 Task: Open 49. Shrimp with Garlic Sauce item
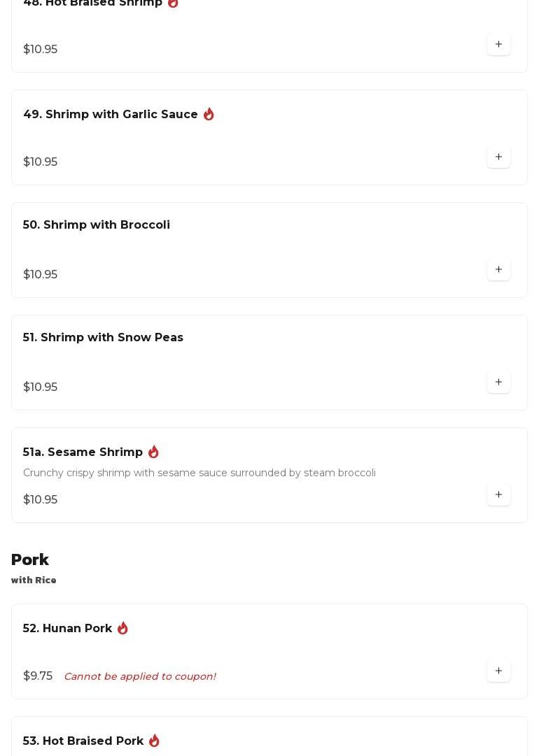111,114
